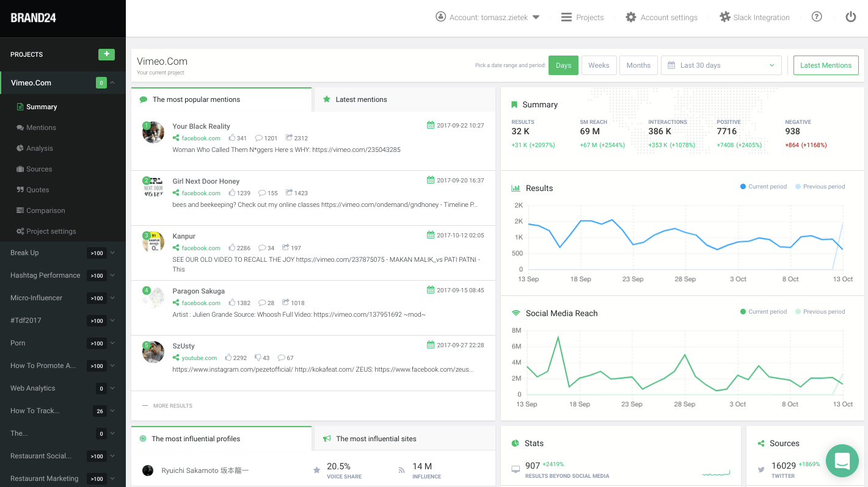868x487 pixels.
Task: Expand the account tomasz.zietek dropdown
Action: click(488, 17)
